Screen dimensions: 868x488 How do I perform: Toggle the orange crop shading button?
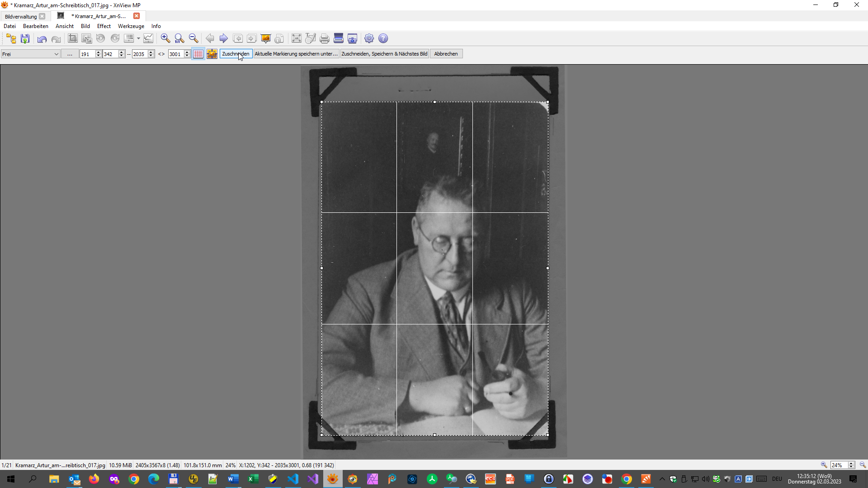pos(212,54)
